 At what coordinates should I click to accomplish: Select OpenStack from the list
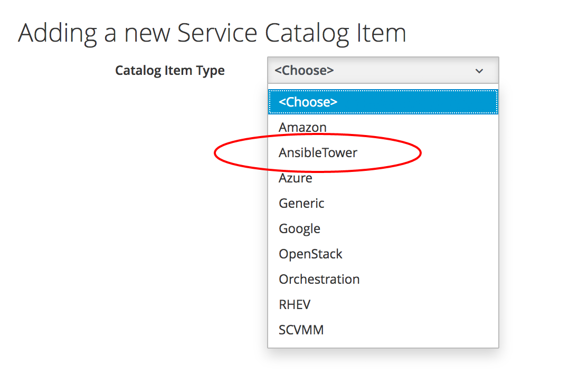click(310, 254)
